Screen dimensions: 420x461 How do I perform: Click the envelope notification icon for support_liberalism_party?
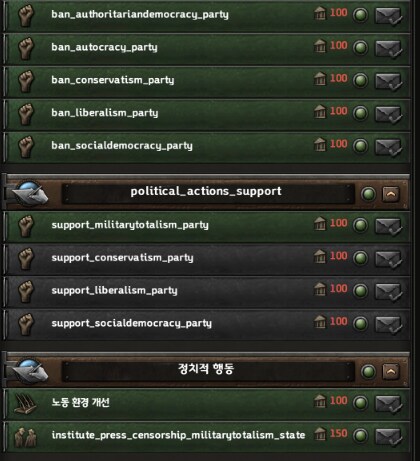point(388,292)
